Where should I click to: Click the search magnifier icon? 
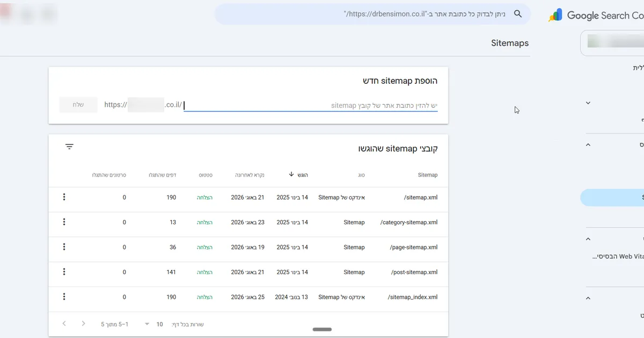point(518,14)
